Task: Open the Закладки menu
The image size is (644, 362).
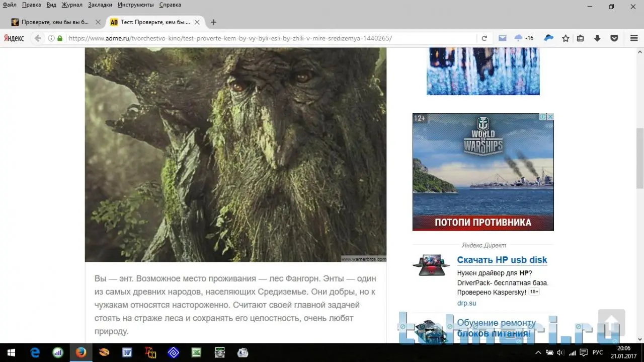Action: point(101,5)
